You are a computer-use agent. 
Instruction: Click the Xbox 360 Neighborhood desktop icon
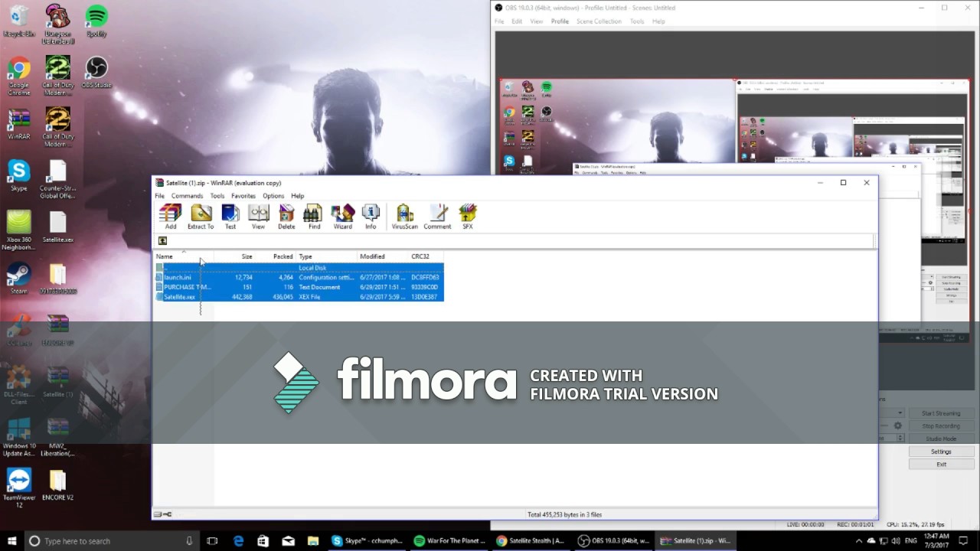coord(19,231)
